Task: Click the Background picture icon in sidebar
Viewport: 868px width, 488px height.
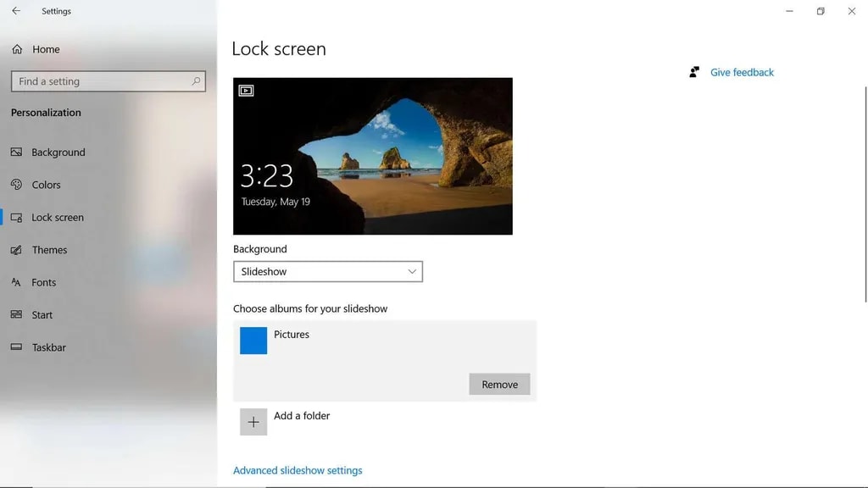Action: pos(16,152)
